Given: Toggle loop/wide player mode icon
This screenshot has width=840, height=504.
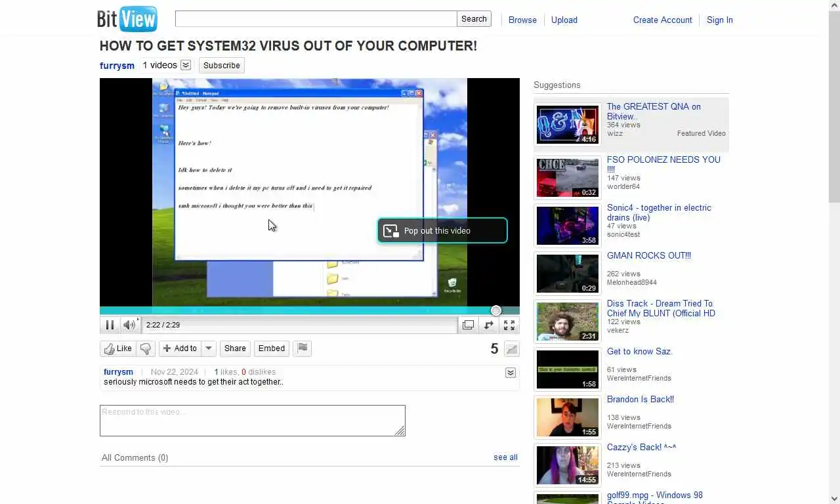Looking at the screenshot, I should tap(489, 325).
